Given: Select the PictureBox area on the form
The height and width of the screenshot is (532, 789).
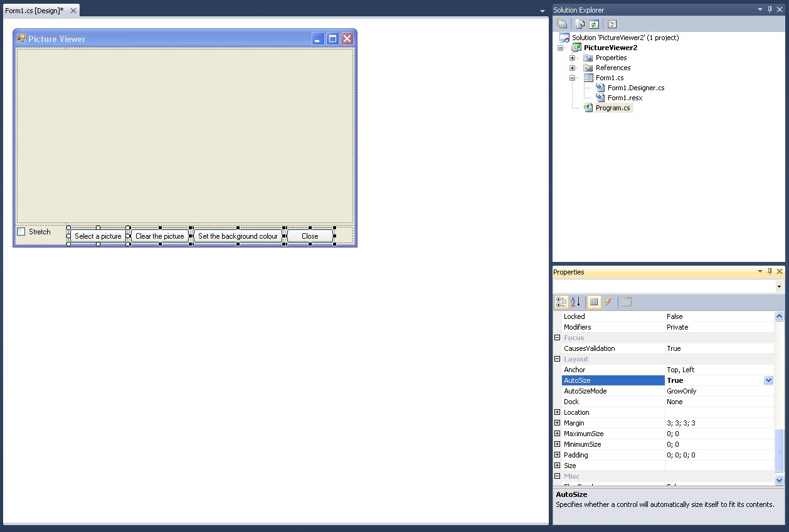Looking at the screenshot, I should [x=185, y=135].
